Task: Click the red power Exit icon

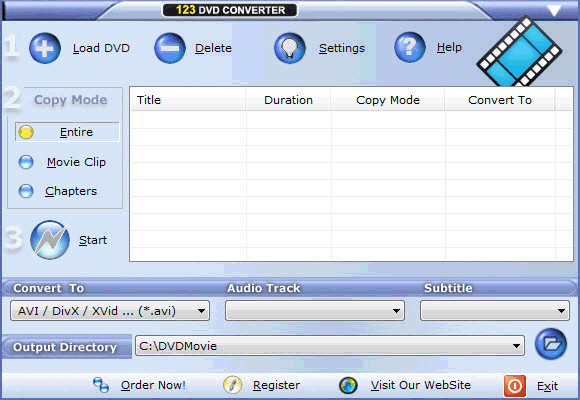Action: point(515,386)
